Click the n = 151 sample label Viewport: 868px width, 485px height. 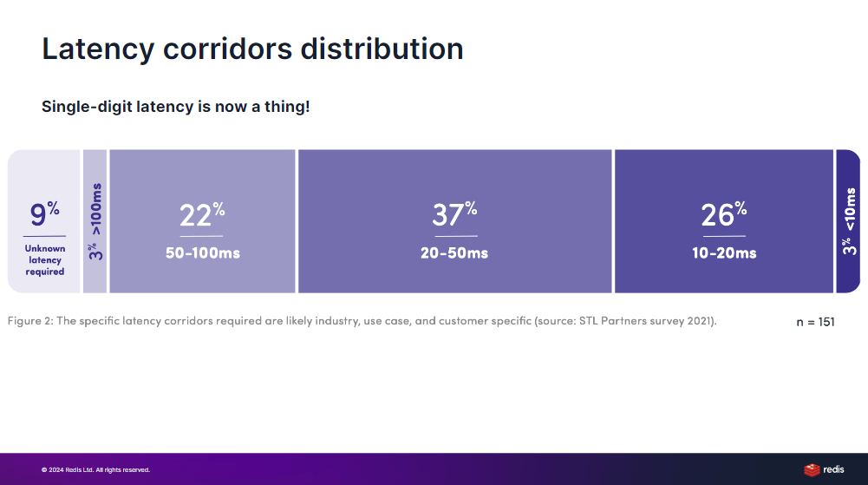(815, 322)
